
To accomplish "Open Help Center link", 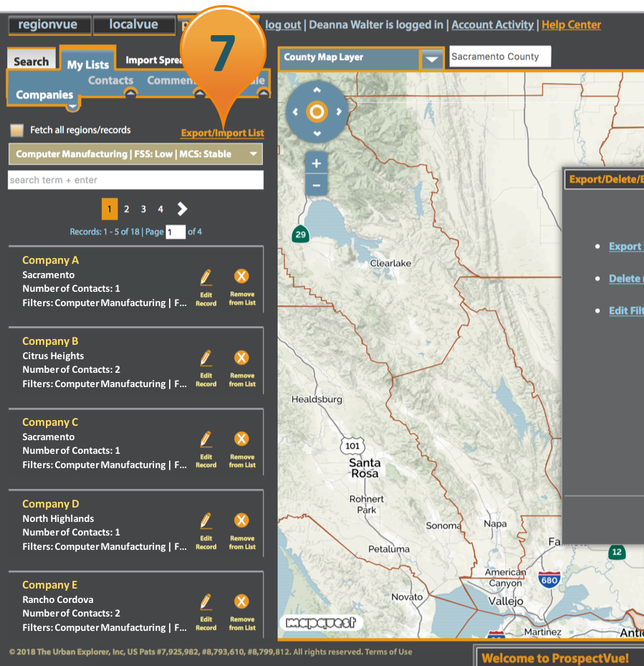I will 571,25.
